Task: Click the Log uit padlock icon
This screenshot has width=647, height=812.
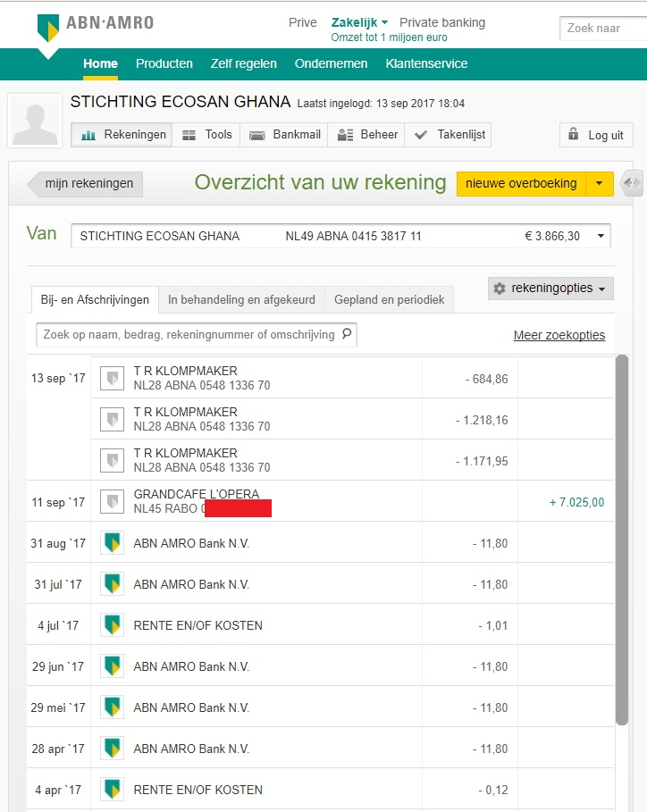Action: (x=573, y=134)
